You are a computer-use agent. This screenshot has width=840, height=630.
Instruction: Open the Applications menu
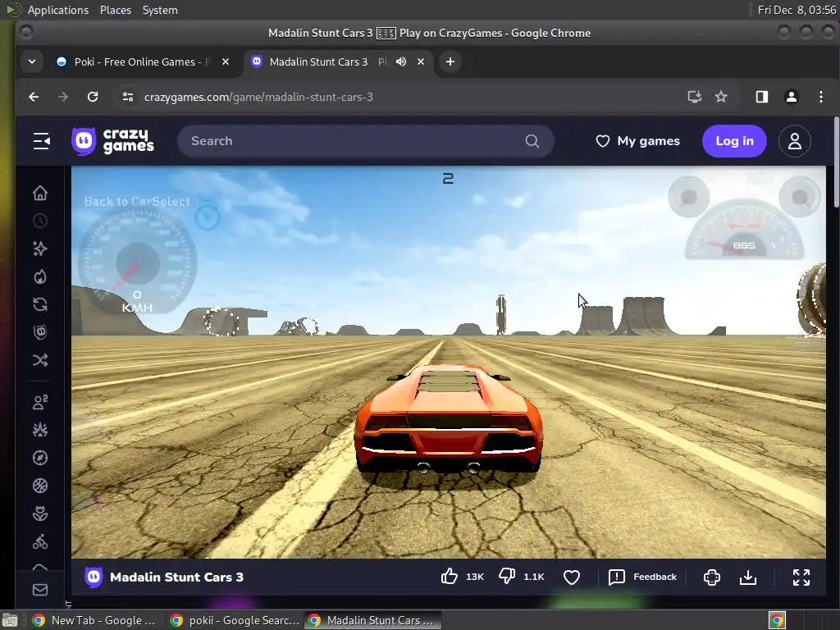(x=58, y=10)
